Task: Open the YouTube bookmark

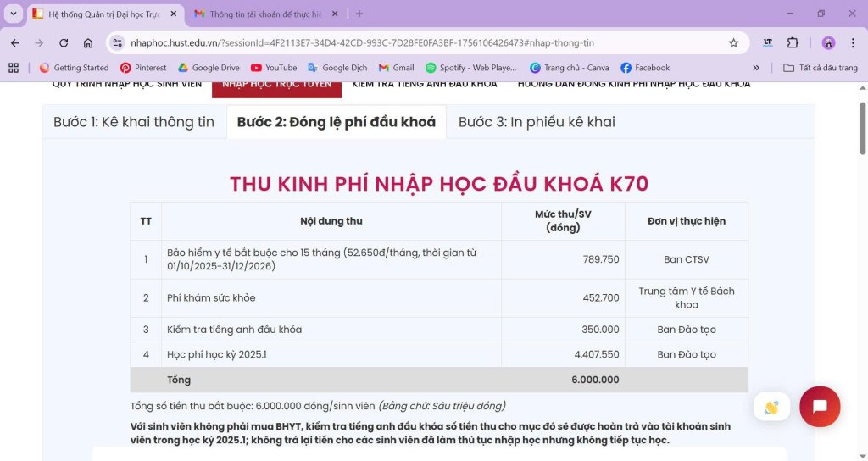Action: click(274, 68)
